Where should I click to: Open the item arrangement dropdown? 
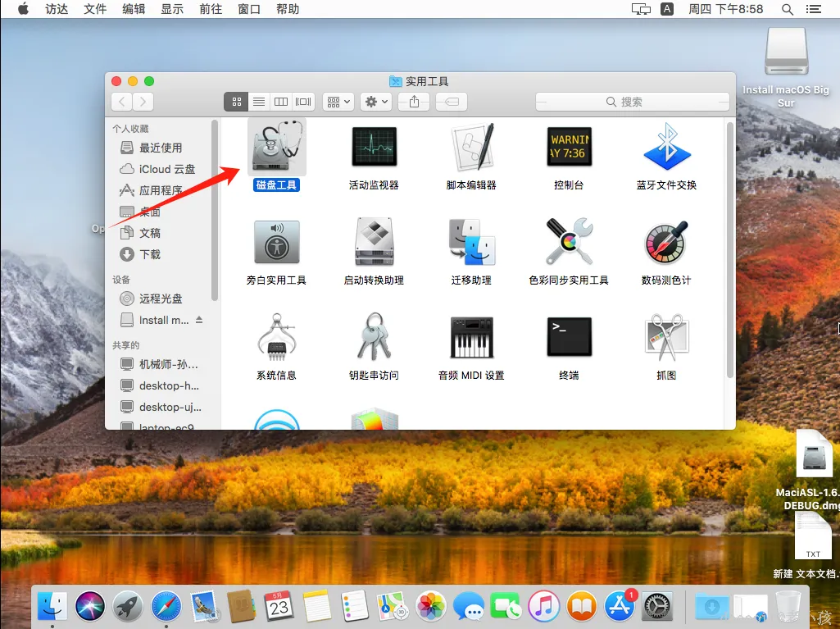pos(338,102)
